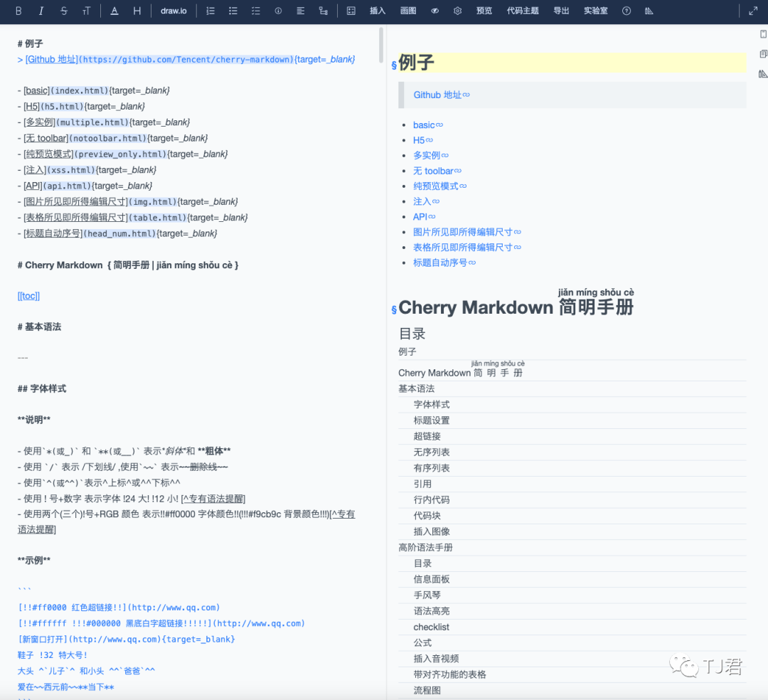
Task: Toggle preview with the eye icon
Action: point(437,11)
